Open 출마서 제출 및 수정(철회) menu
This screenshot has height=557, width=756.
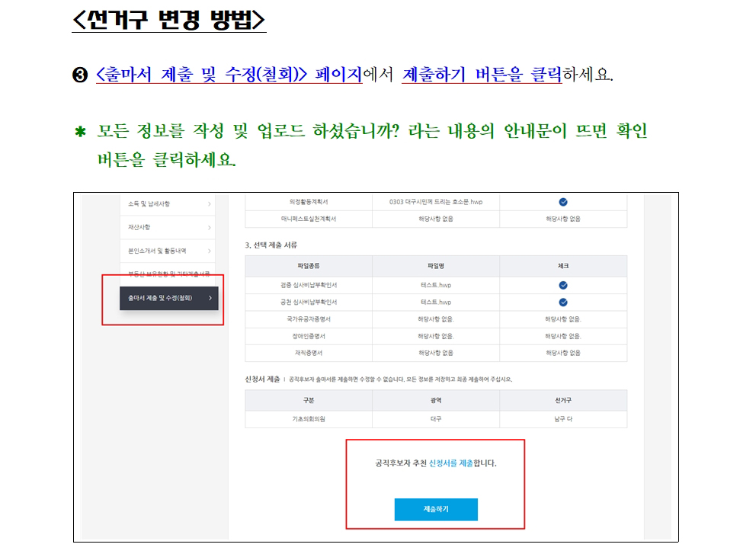click(161, 298)
